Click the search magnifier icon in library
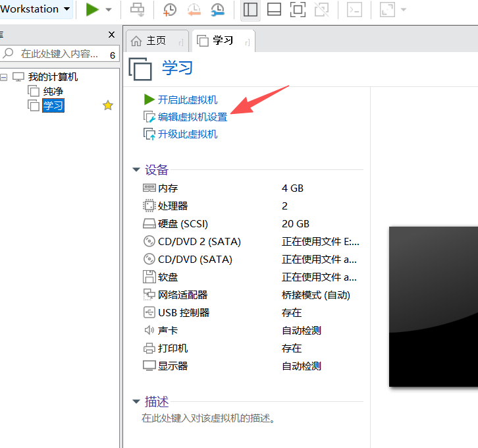Viewport: 478px width, 448px height. (9, 53)
